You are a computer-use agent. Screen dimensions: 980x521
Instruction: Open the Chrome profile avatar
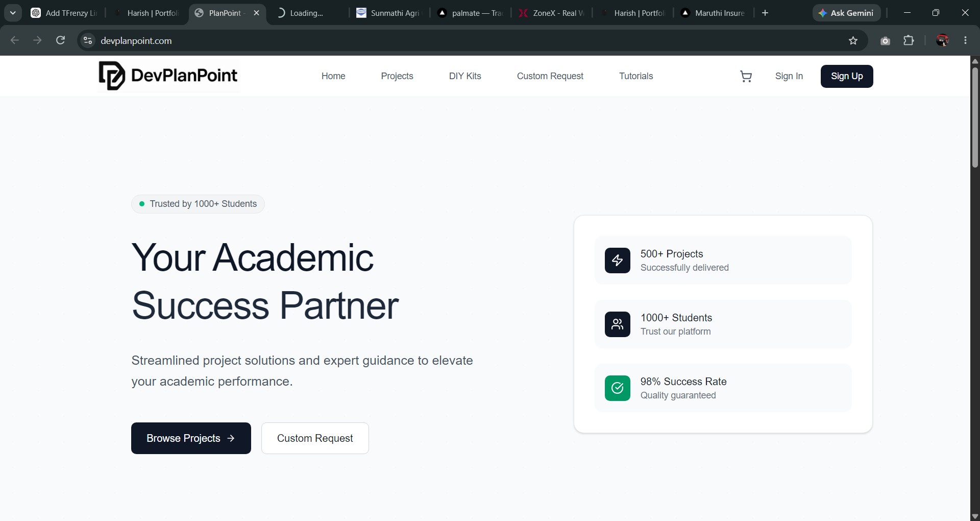[x=942, y=40]
